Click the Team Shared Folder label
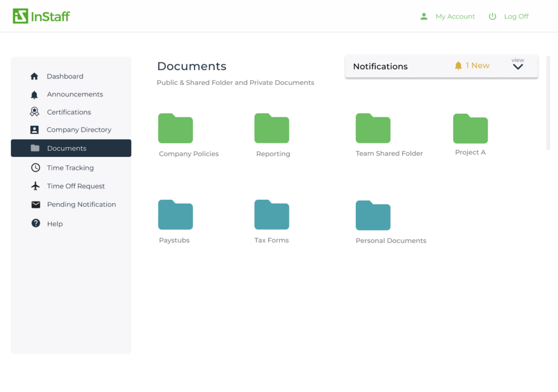The height and width of the screenshot is (392, 558). click(x=389, y=154)
